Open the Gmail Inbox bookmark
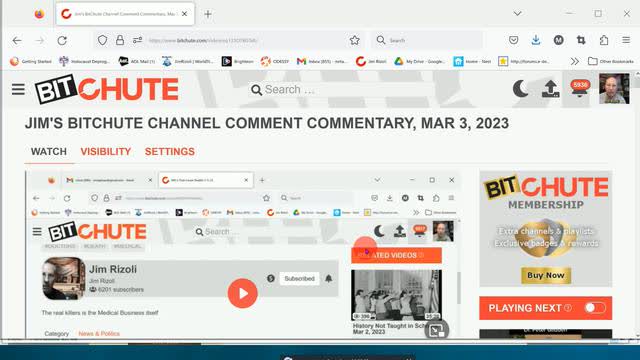This screenshot has width=640, height=360. coord(322,61)
